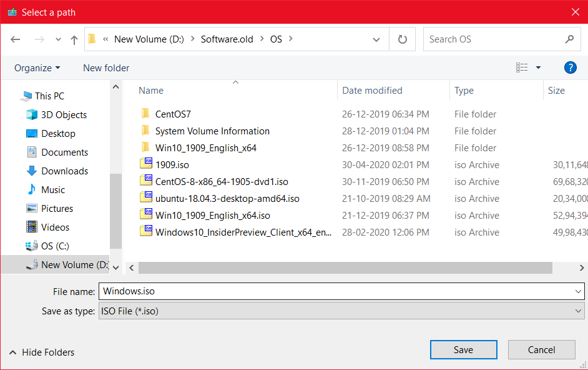Close the Select a path dialog
The image size is (588, 370).
pyautogui.click(x=576, y=12)
